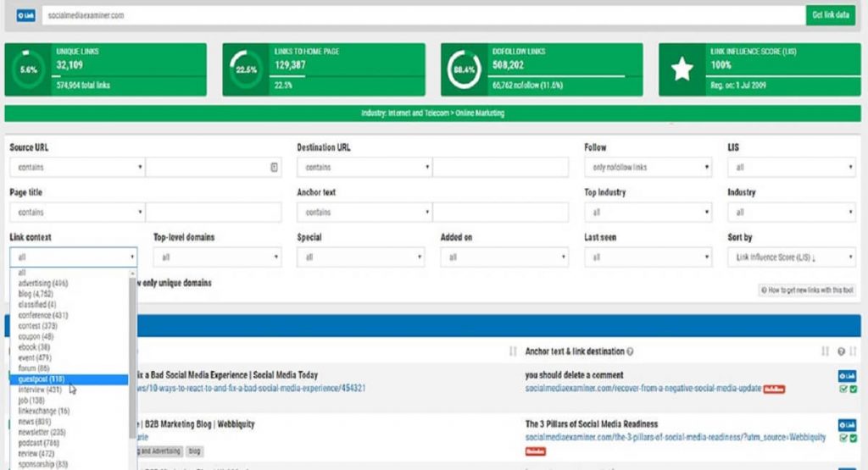Image resolution: width=868 pixels, height=470 pixels.
Task: Open the Destination URL 'contains' dropdown
Action: [364, 167]
